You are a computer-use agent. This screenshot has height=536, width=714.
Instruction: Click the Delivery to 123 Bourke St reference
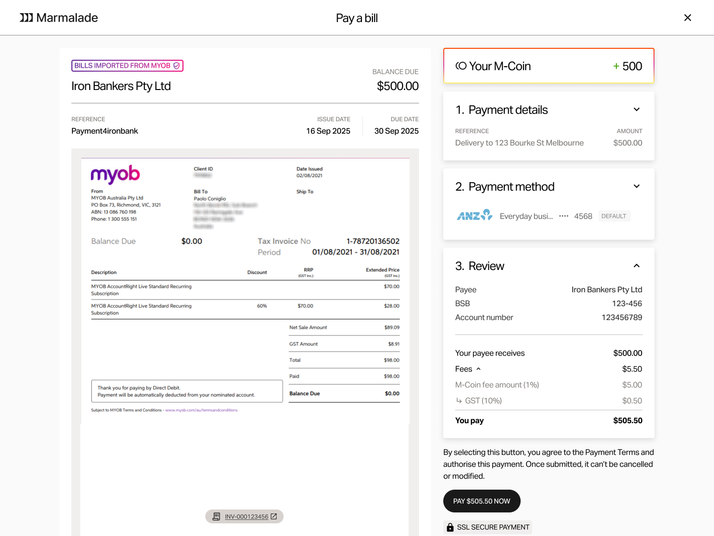click(x=519, y=143)
